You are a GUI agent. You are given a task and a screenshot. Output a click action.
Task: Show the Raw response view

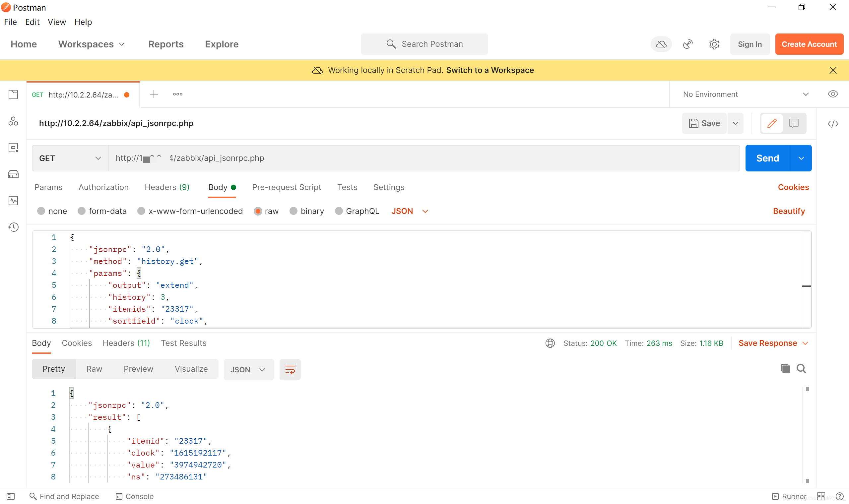(94, 369)
